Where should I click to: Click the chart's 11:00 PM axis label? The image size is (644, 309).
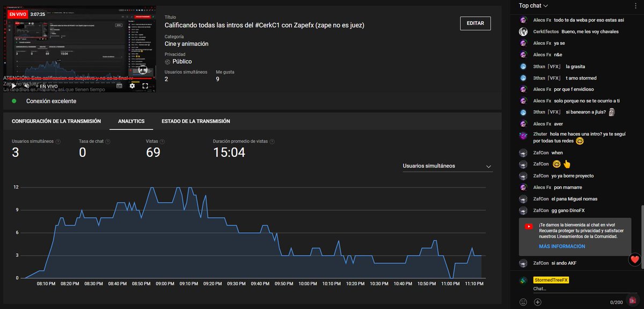(x=450, y=284)
